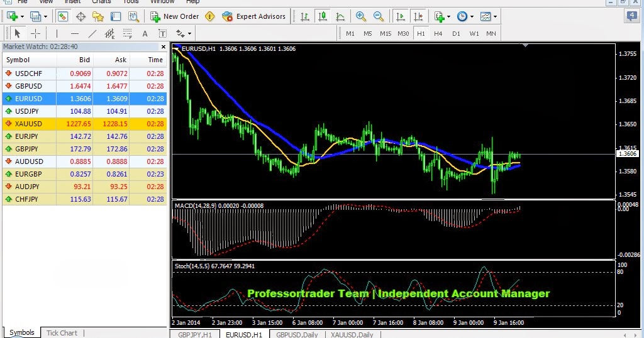Screen dimensions: 644x338
Task: Open the XAUUSD,Daily chart tab
Action: pos(352,334)
